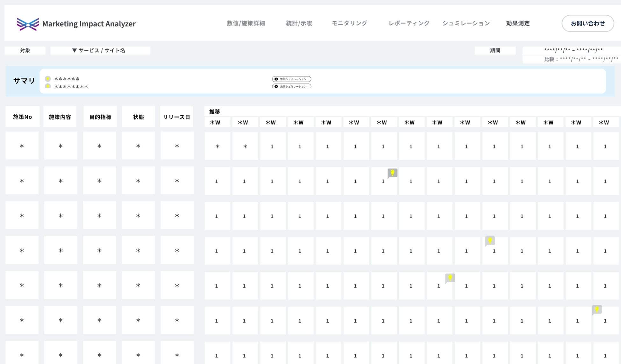Image resolution: width=621 pixels, height=364 pixels.
Task: Click the lightbulb icon in second table row
Action: [392, 173]
